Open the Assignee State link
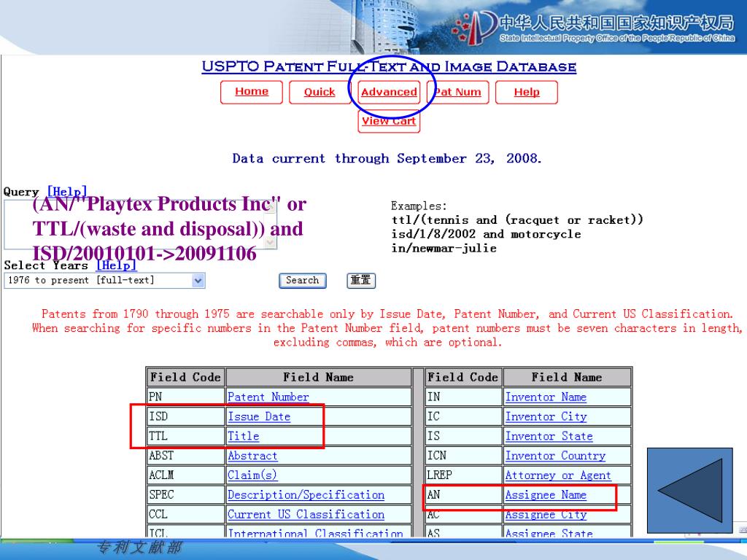This screenshot has height=560, width=747. (x=549, y=533)
